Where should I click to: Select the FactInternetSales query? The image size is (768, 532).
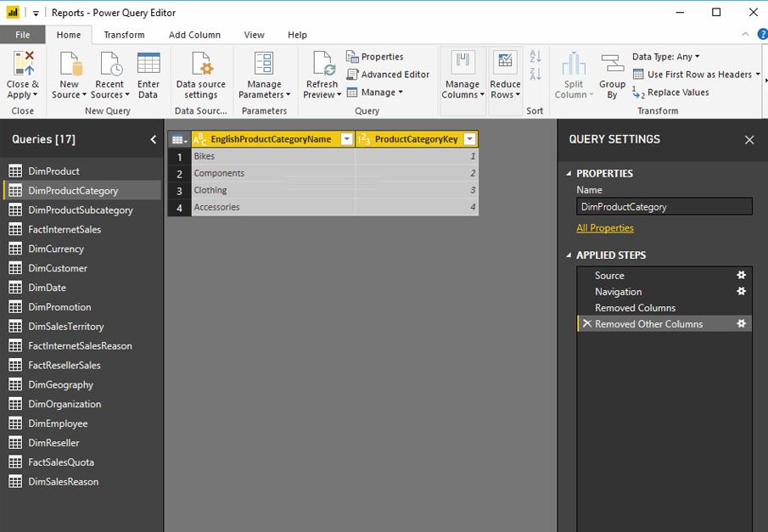[x=64, y=229]
